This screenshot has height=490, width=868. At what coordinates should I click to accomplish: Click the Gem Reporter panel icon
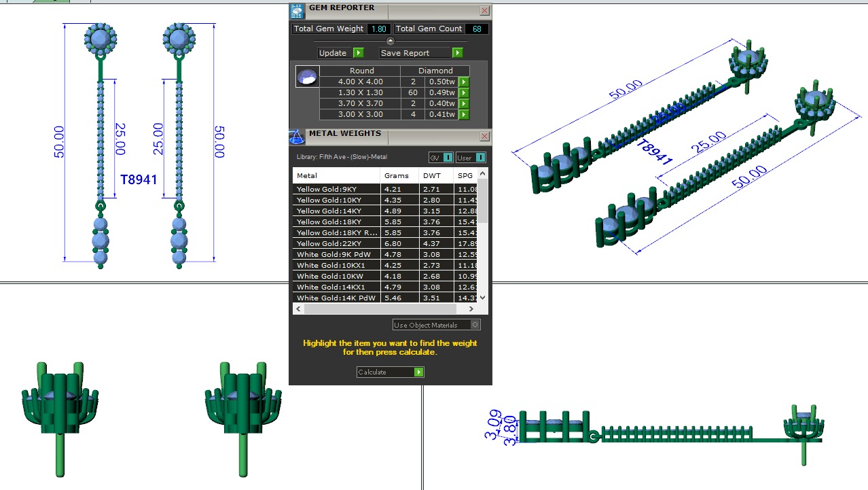click(296, 11)
